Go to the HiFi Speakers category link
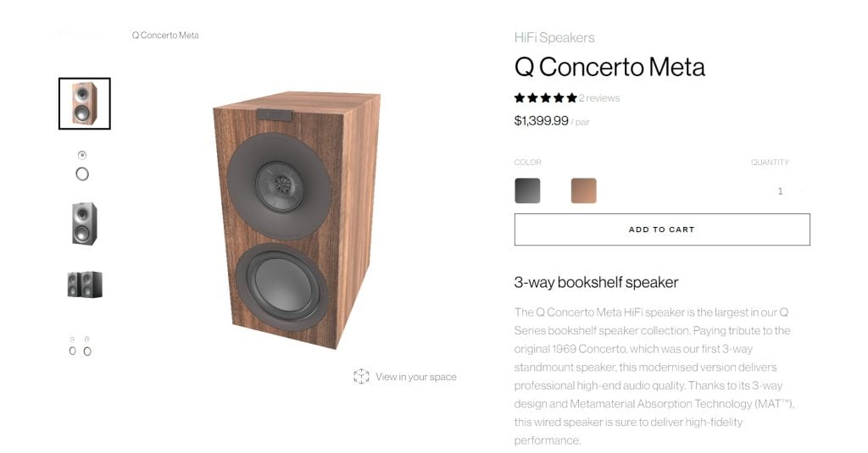 tap(554, 37)
